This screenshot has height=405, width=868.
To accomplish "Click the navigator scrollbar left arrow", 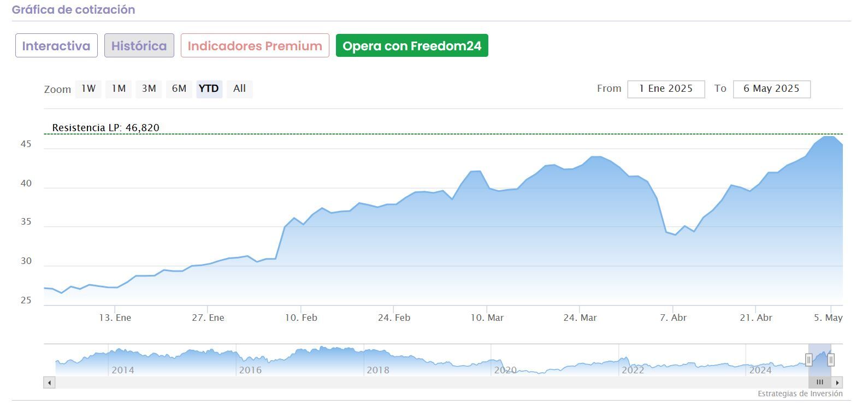I will pos(50,383).
